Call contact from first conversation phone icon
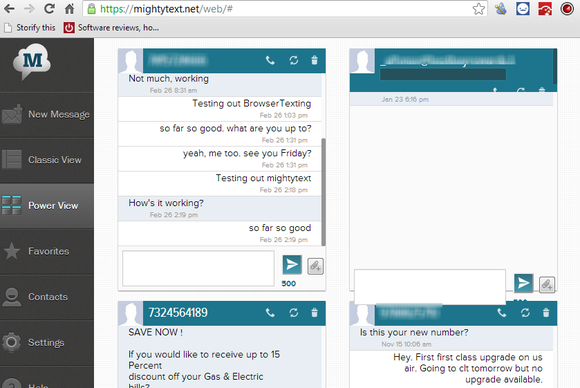This screenshot has height=388, width=580. click(270, 60)
